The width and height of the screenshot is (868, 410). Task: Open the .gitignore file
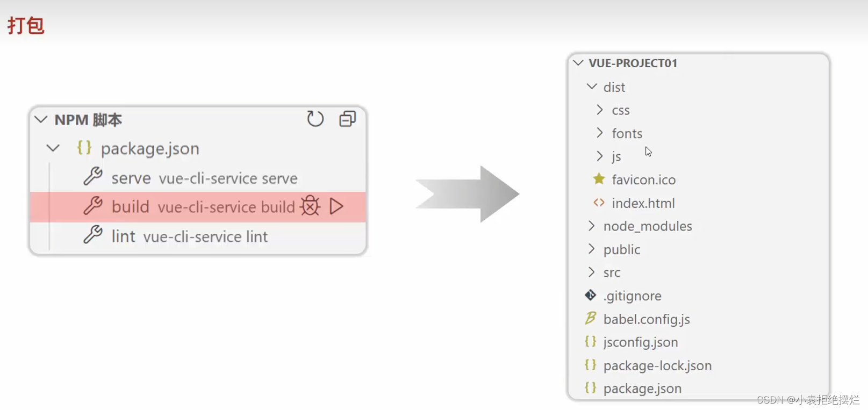tap(633, 296)
